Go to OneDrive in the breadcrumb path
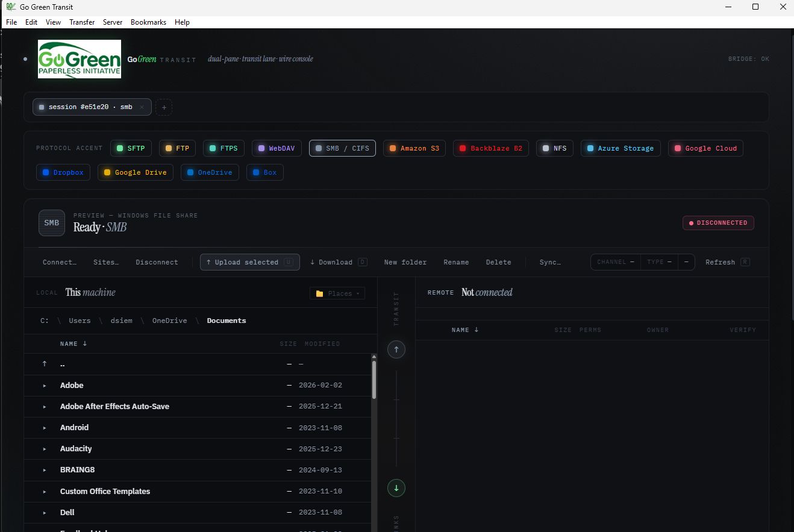Viewport: 794px width, 532px height. tap(169, 321)
